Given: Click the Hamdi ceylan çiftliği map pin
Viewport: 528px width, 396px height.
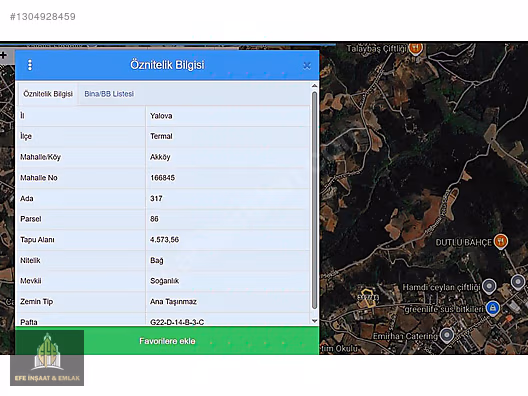Looking at the screenshot, I should pyautogui.click(x=489, y=286).
